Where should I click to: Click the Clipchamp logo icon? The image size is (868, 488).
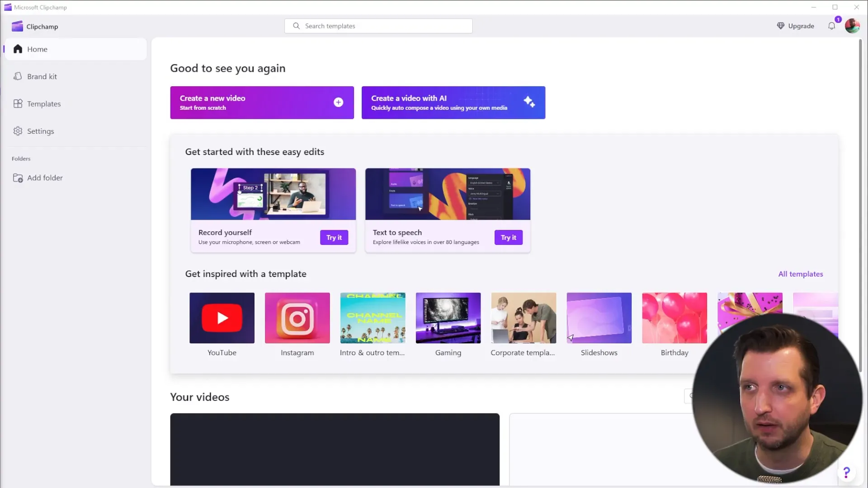click(x=17, y=26)
